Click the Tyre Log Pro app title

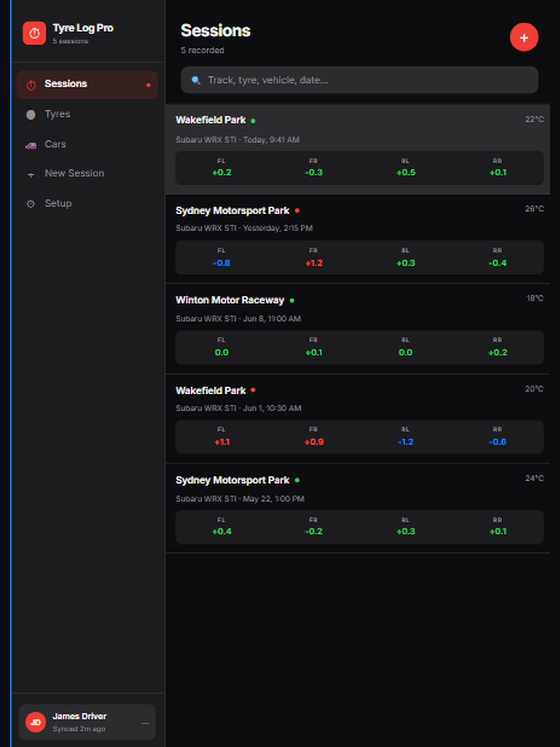(x=83, y=28)
